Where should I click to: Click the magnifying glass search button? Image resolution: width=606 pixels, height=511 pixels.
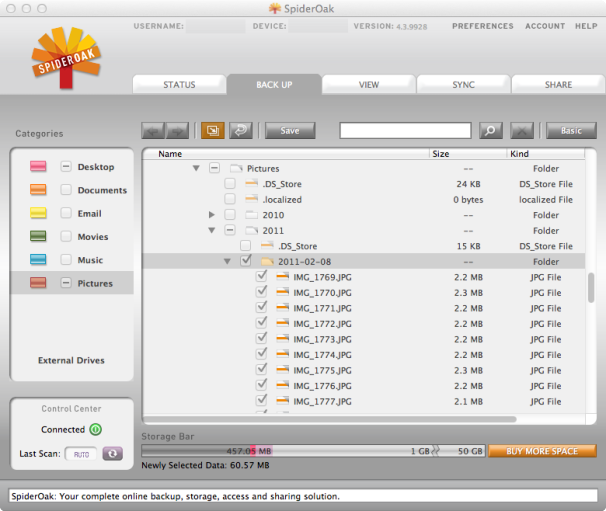point(491,131)
